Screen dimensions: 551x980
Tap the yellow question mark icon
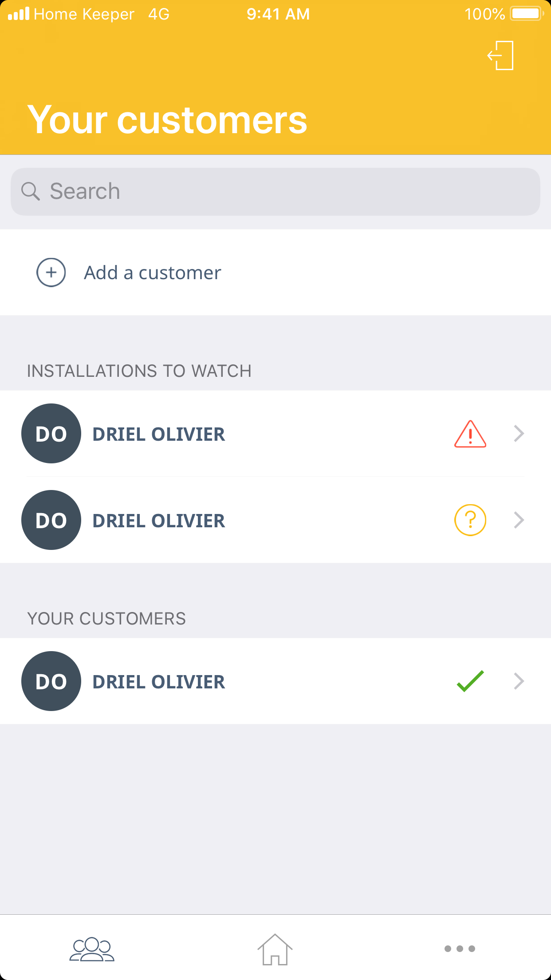(x=470, y=520)
